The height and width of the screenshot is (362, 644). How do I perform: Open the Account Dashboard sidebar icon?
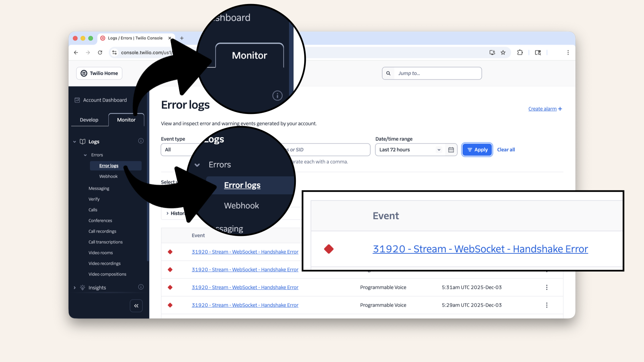pos(77,100)
